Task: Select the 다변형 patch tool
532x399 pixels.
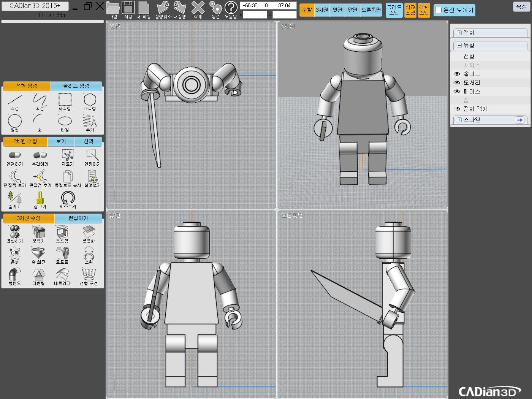Action: tap(38, 276)
